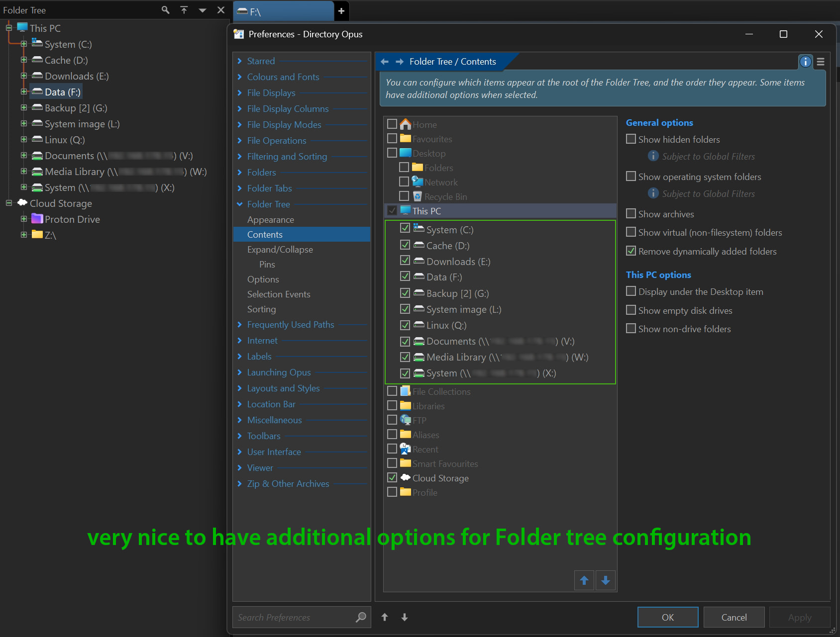Expand Proton Drive in the folder tree
Screen dimensions: 840x637
coord(24,219)
